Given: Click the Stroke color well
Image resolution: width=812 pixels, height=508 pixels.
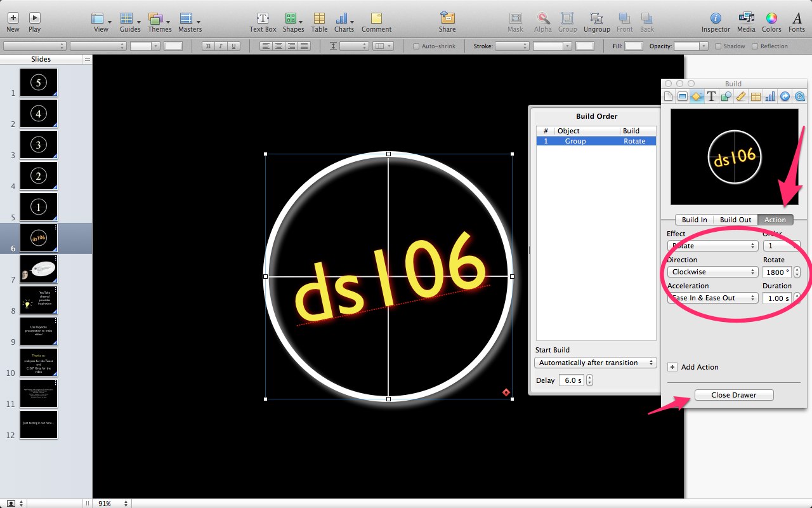Looking at the screenshot, I should click(x=585, y=46).
